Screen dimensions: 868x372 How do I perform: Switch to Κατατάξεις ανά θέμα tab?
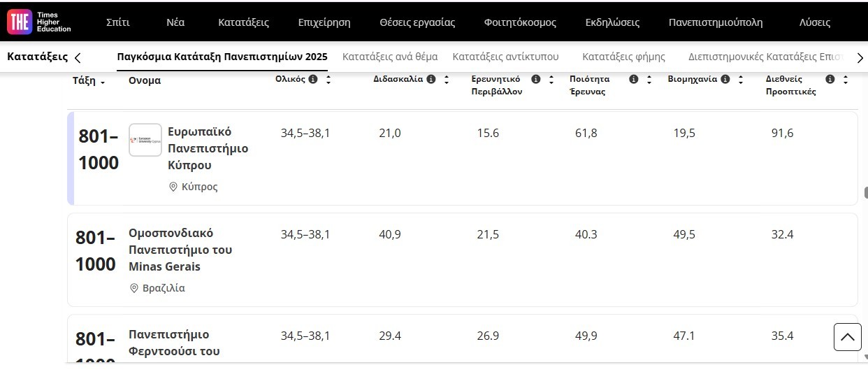point(390,57)
